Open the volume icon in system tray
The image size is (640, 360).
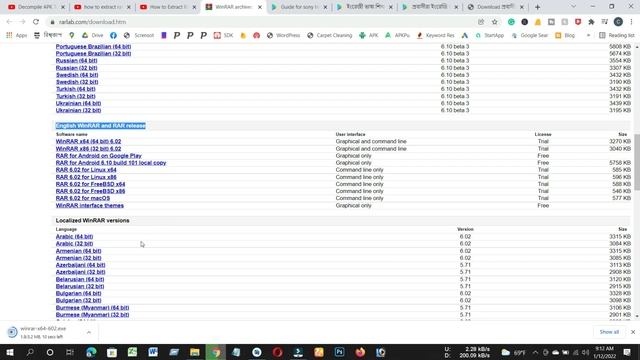[x=585, y=352]
